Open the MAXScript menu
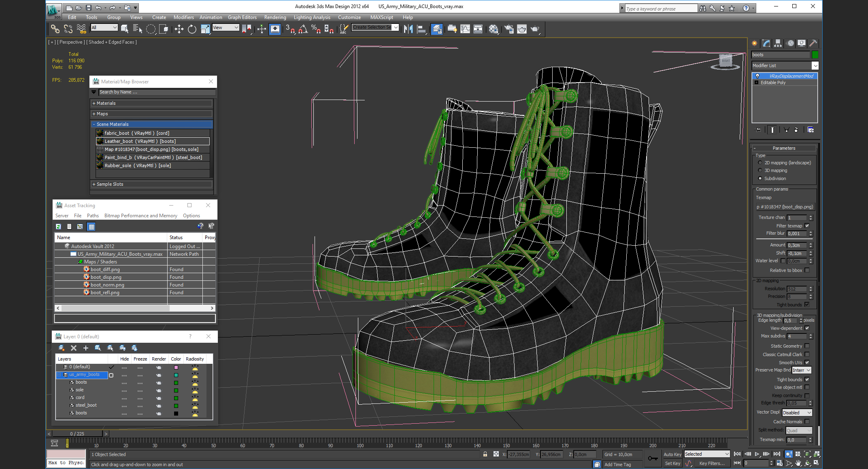 point(381,17)
